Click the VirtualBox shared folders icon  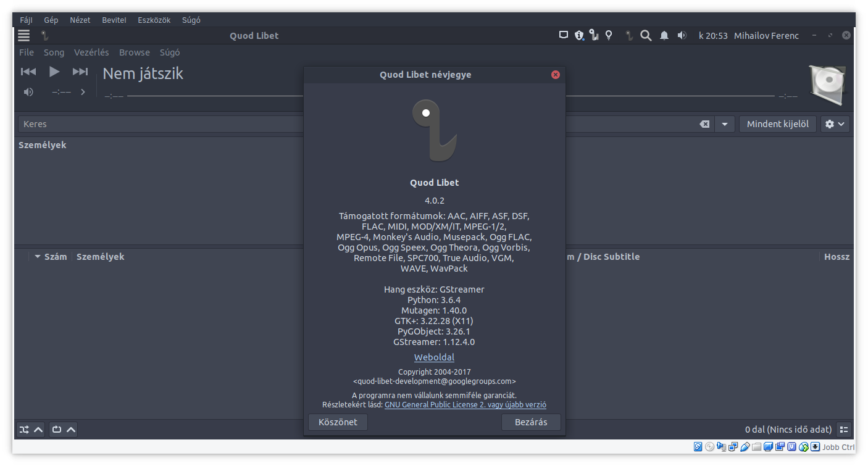coord(757,447)
